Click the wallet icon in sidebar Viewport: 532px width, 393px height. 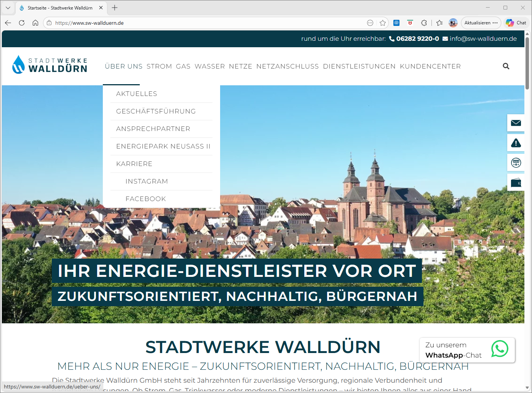[516, 183]
